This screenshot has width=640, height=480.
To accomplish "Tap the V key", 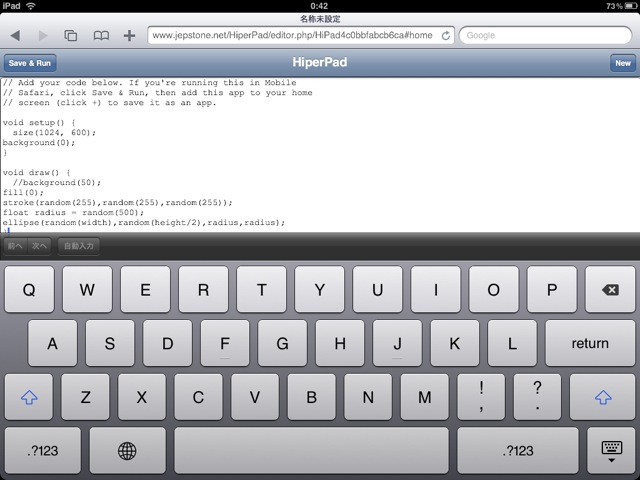I will [x=255, y=397].
